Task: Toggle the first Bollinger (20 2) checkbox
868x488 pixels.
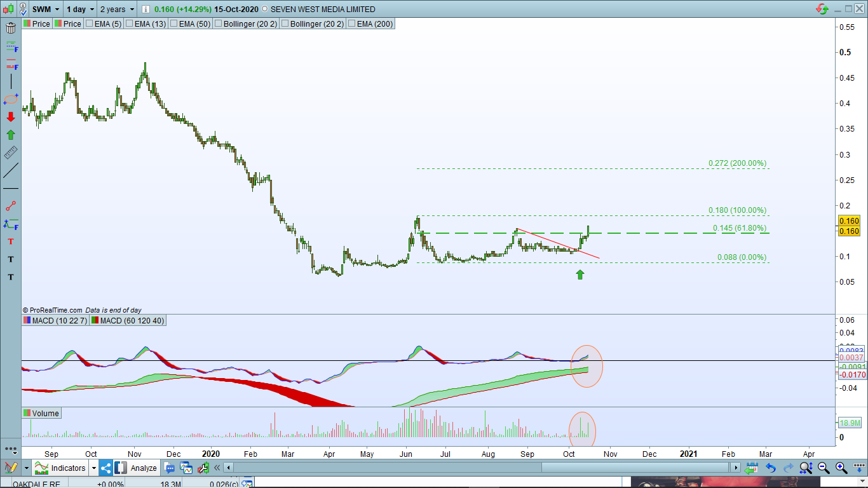Action: pyautogui.click(x=219, y=24)
